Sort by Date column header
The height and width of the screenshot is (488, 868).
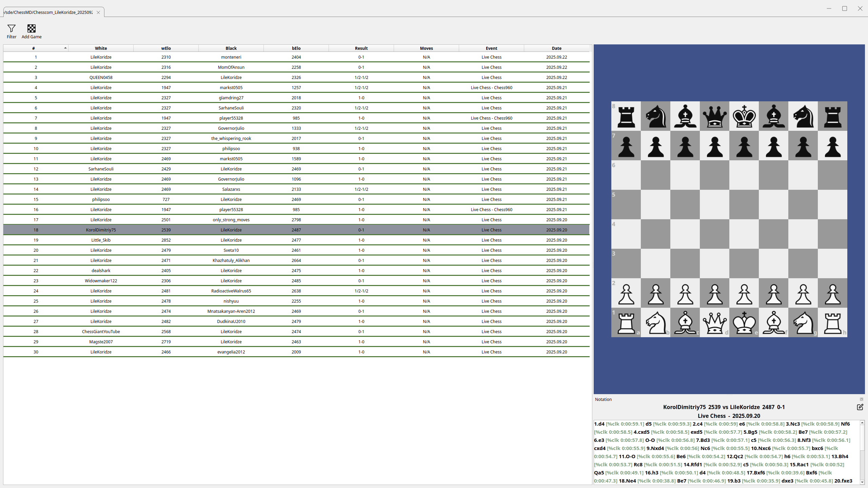tap(557, 48)
